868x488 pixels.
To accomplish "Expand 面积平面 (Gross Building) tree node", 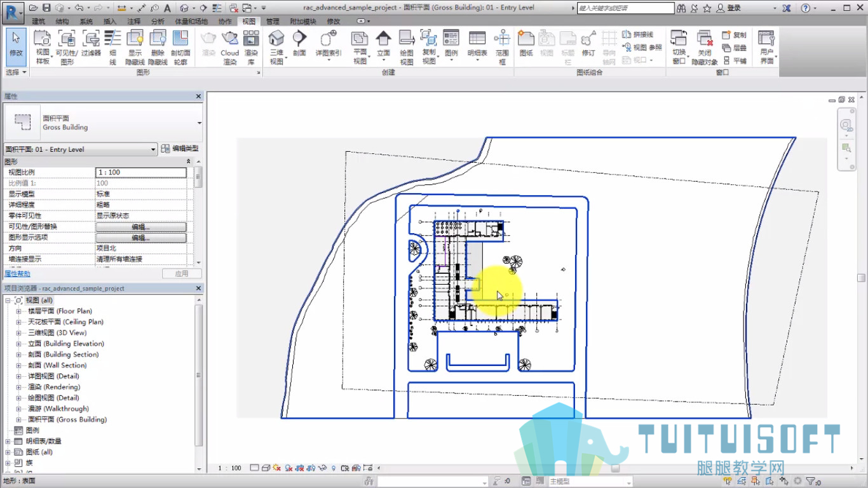I will 18,420.
